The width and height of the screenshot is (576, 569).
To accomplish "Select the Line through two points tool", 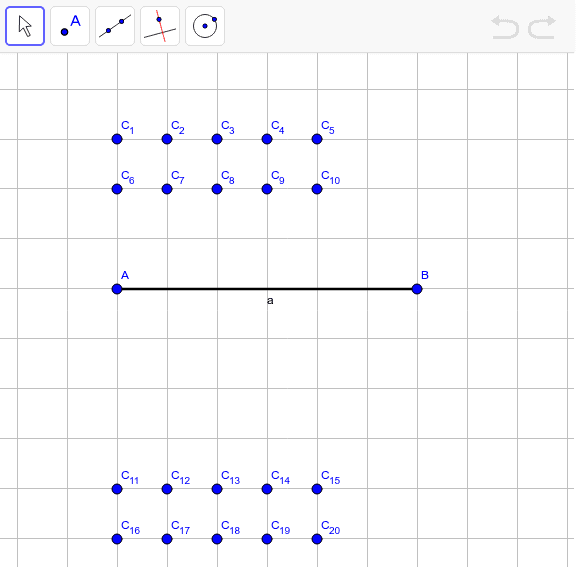I will pos(115,26).
